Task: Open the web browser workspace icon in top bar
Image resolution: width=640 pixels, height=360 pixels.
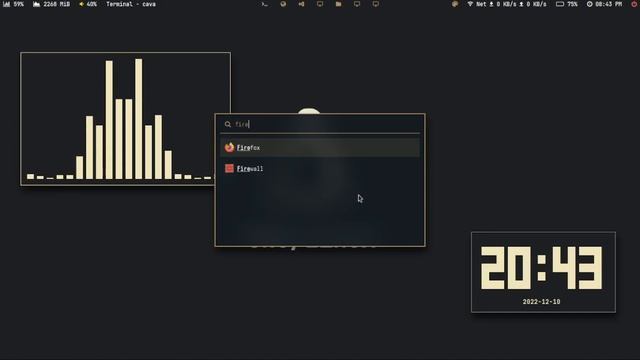Action: click(x=283, y=4)
